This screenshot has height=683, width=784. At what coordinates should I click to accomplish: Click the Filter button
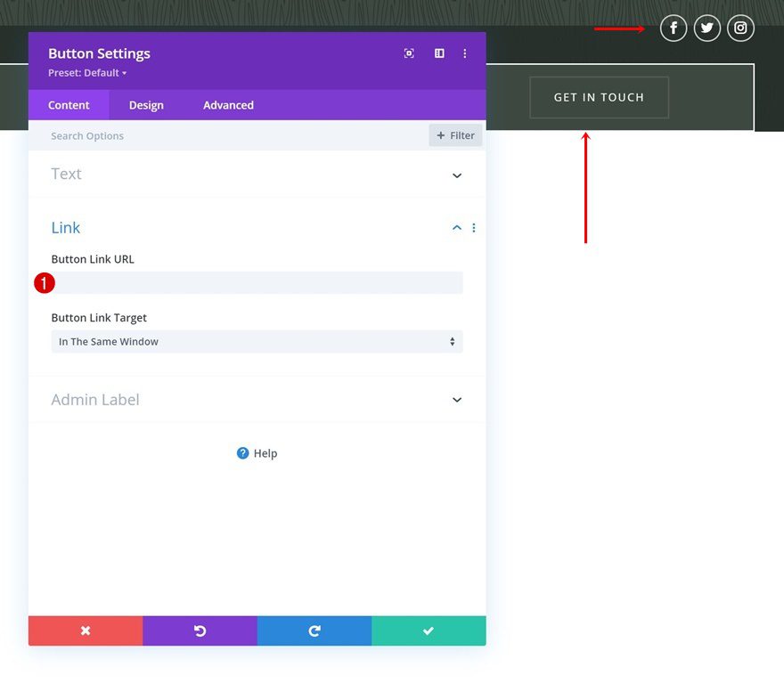click(455, 135)
